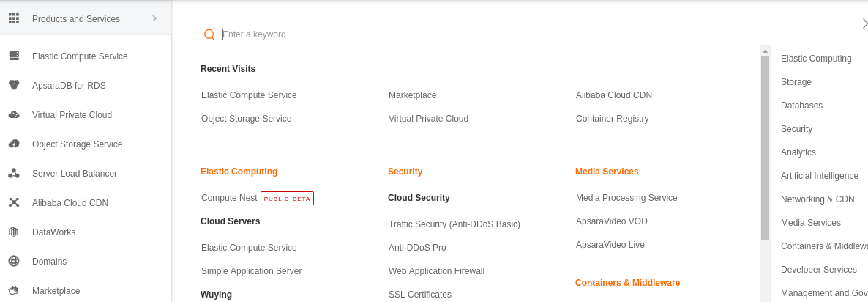Click the Marketplace sidebar icon
868x302 pixels.
click(14, 290)
